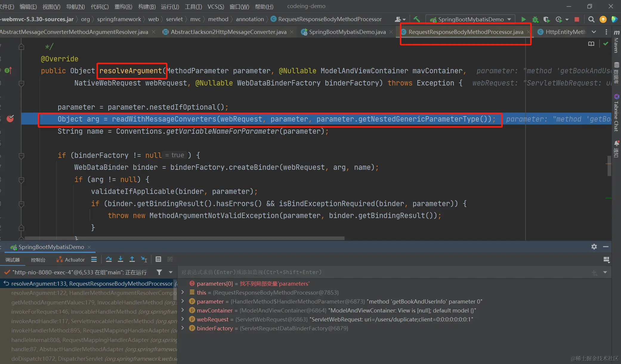Click the Step Out debugger icon

132,259
